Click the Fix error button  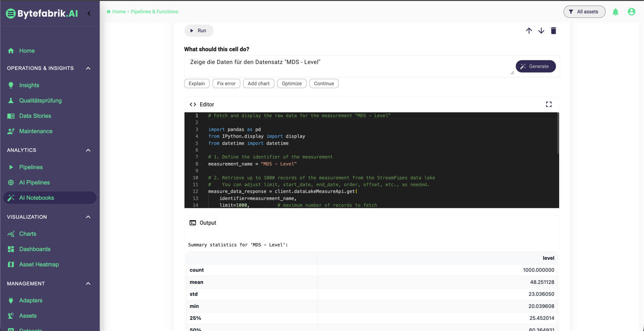pyautogui.click(x=226, y=83)
